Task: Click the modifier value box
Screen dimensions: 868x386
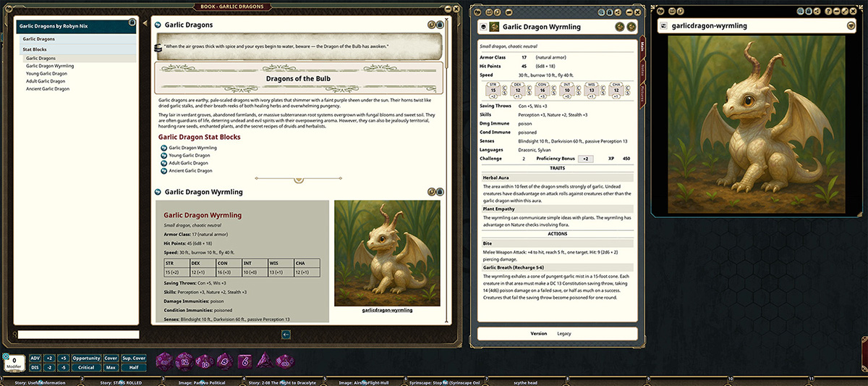Action: 14,362
